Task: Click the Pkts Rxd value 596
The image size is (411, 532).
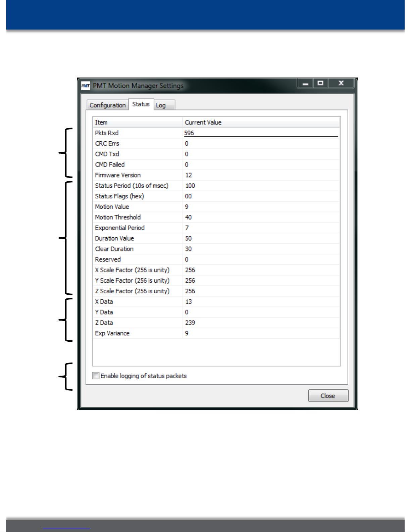Action: pyautogui.click(x=189, y=133)
